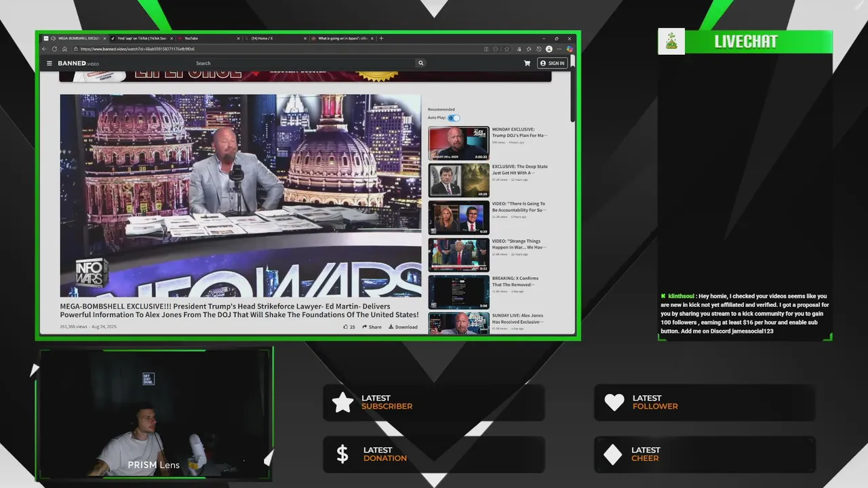Screen dimensions: 868x488
Task: Open a new browser tab with plus
Action: [381, 39]
